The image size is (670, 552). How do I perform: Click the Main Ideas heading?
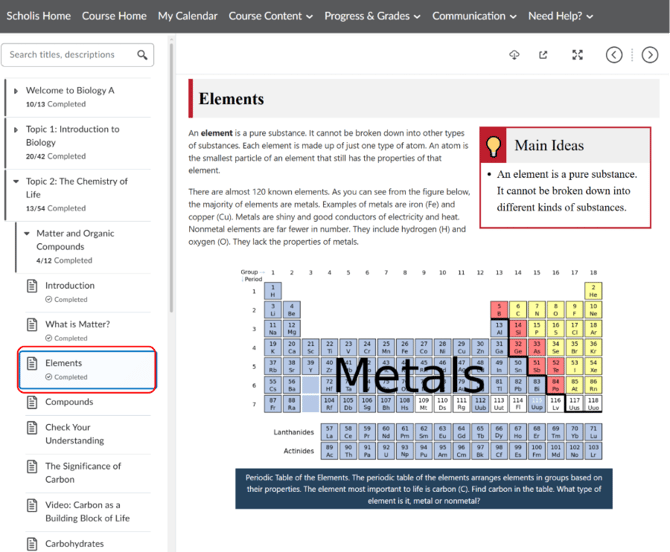549,146
